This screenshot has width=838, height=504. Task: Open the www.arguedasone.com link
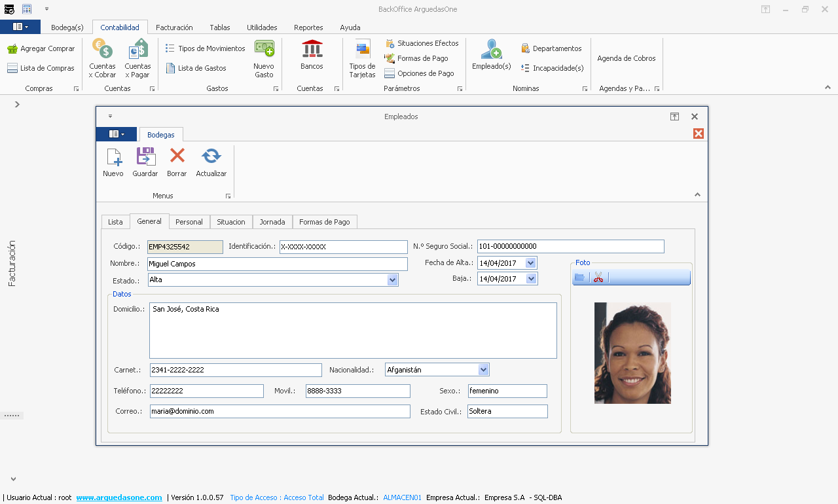coord(118,497)
